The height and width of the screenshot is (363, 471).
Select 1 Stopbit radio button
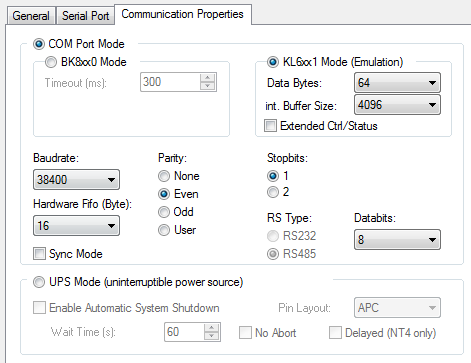(x=273, y=176)
